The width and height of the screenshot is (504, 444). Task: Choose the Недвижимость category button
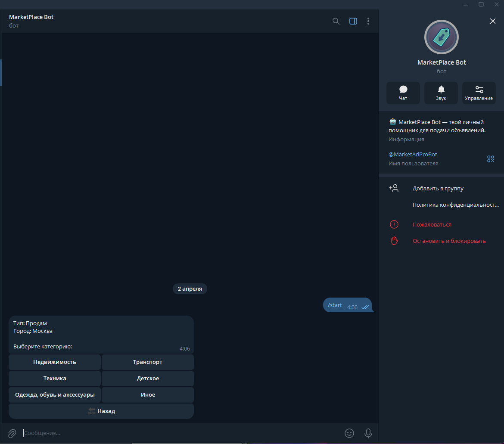55,362
